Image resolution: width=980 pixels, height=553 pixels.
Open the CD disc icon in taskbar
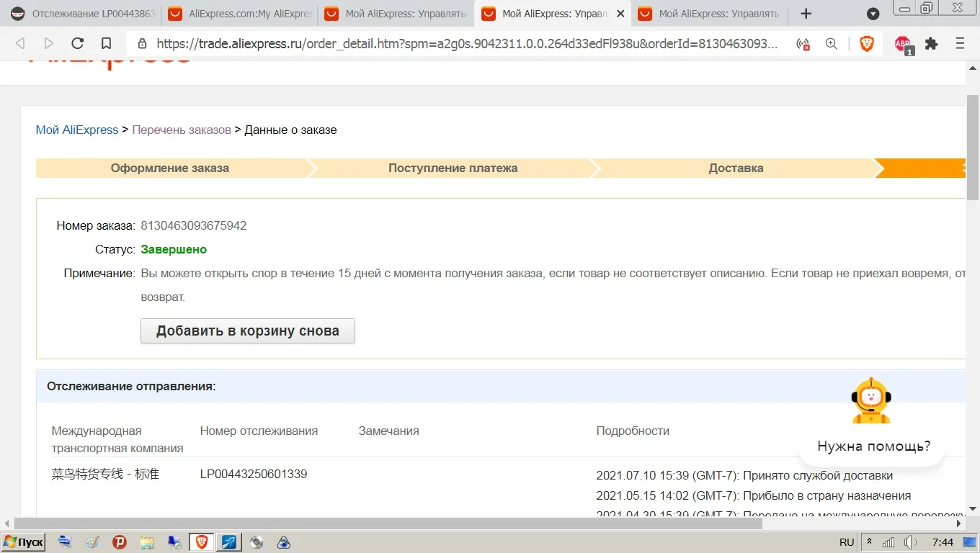click(x=257, y=542)
